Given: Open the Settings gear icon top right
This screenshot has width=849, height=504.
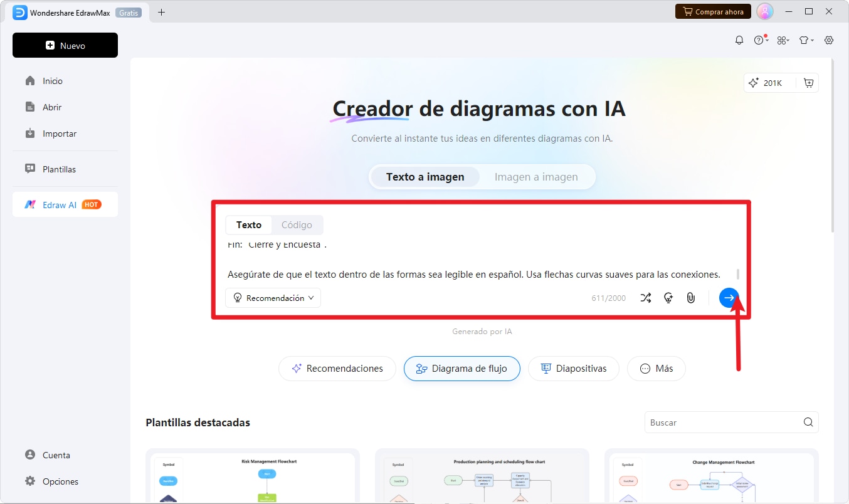Looking at the screenshot, I should 829,39.
